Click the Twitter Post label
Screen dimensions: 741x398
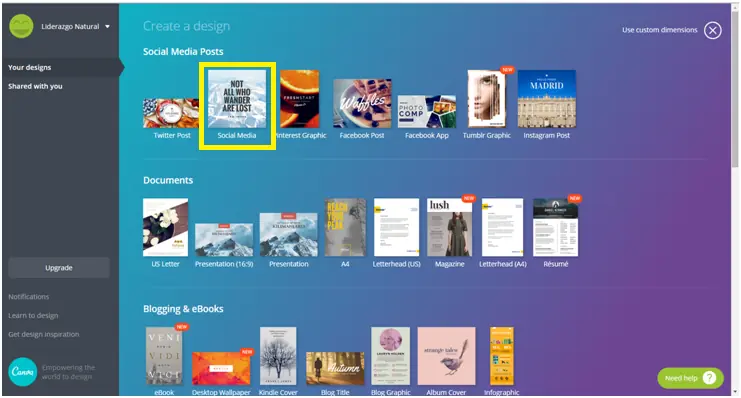[172, 135]
